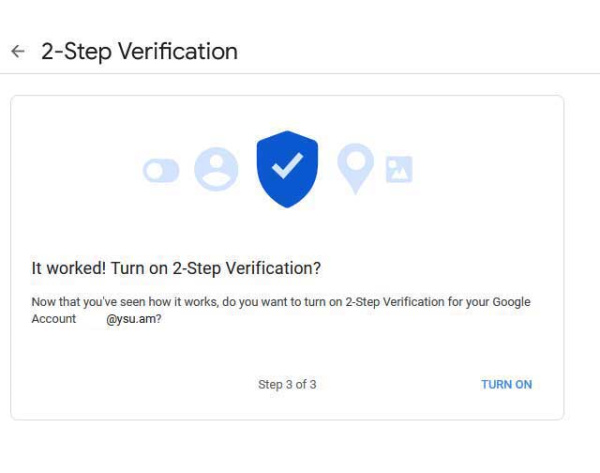Click the word Google ending the first line
This screenshot has width=600, height=473.
(511, 302)
